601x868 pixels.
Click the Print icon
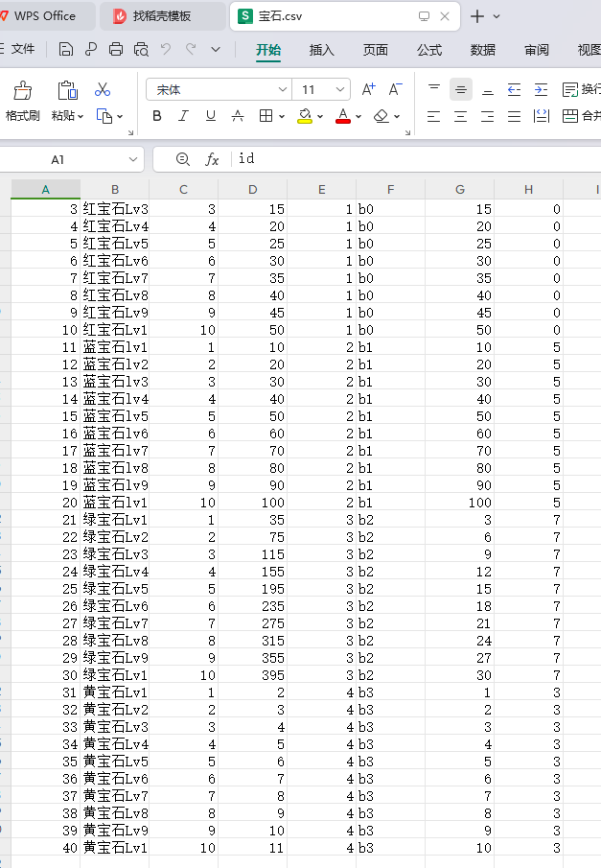(x=116, y=50)
